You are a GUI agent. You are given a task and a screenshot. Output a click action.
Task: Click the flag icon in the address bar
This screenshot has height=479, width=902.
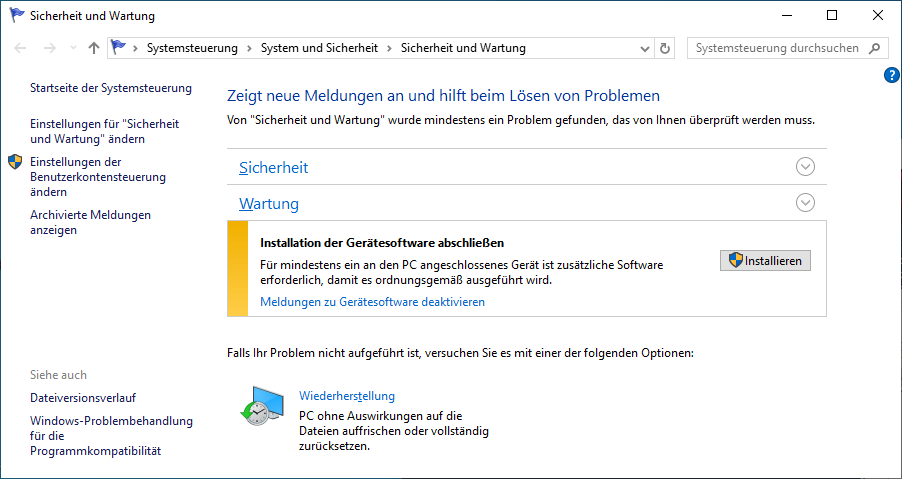[119, 48]
